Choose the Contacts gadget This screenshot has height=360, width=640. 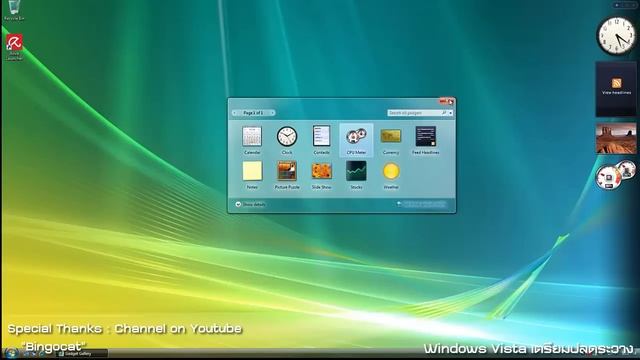coord(322,140)
